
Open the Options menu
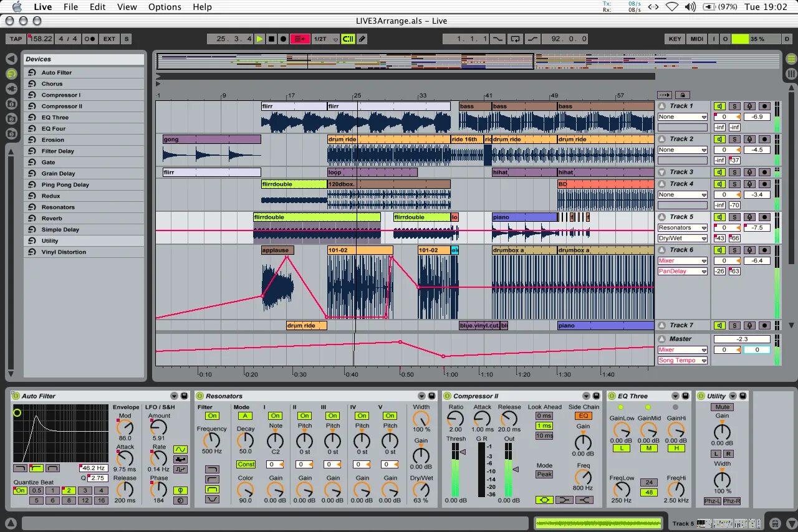point(165,7)
